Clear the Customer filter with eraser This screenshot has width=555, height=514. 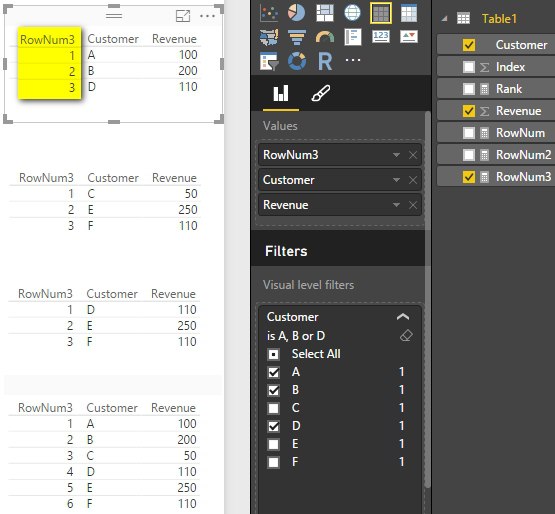click(x=406, y=336)
